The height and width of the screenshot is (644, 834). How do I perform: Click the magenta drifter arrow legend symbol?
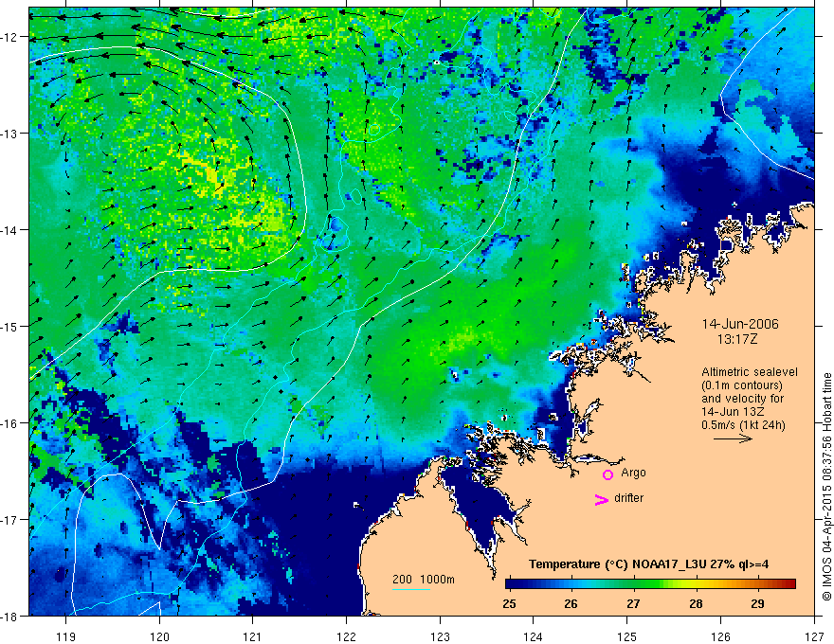pos(601,499)
